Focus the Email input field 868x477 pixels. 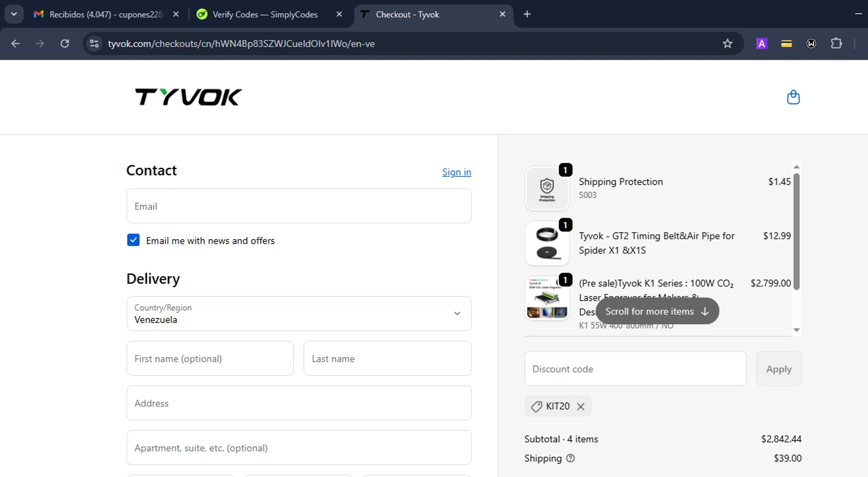[299, 206]
